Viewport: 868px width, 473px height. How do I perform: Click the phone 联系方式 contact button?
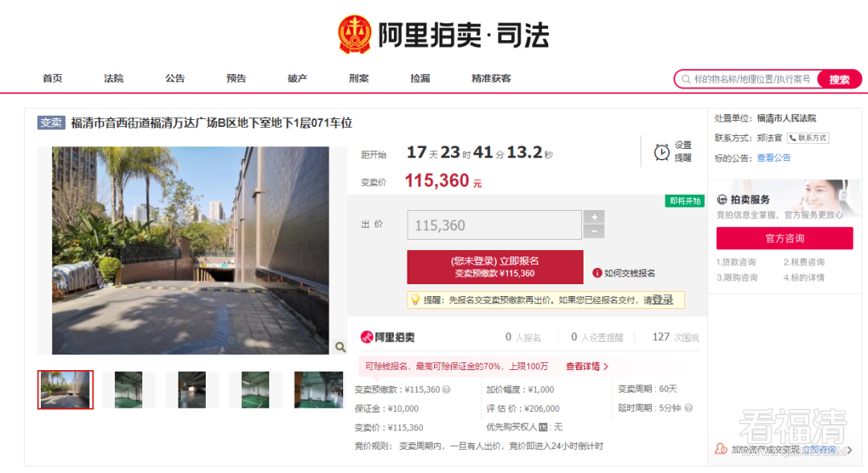[x=807, y=138]
